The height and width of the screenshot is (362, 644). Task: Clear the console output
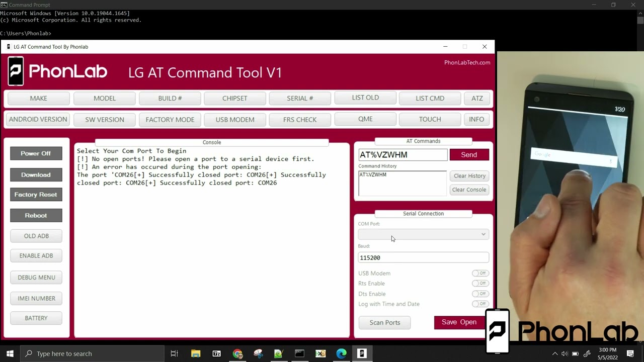click(x=469, y=190)
